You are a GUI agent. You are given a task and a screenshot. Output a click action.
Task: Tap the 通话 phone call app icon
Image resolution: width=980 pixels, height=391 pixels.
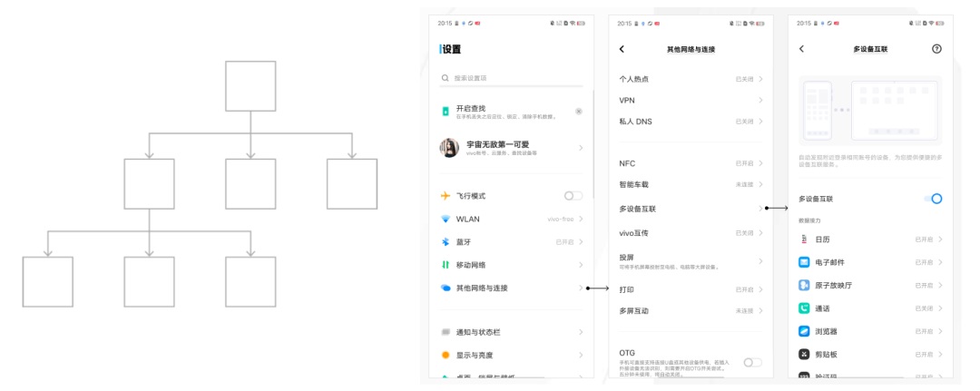point(804,308)
